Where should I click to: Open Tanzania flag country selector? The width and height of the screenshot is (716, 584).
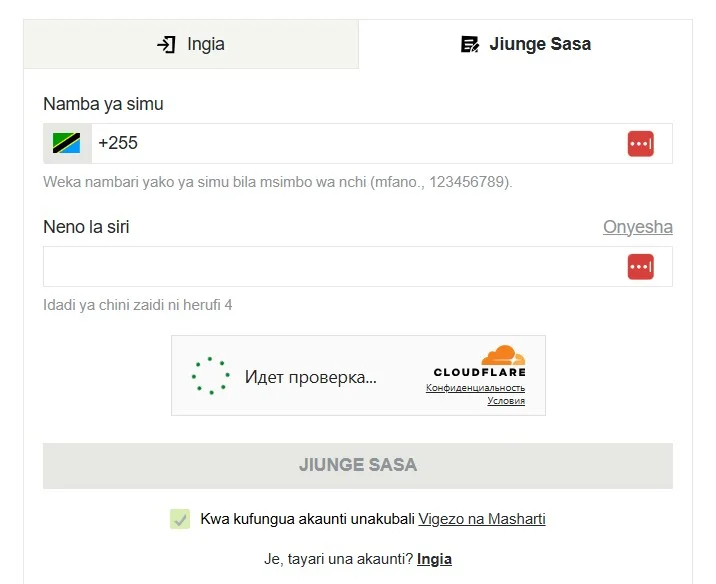[67, 143]
